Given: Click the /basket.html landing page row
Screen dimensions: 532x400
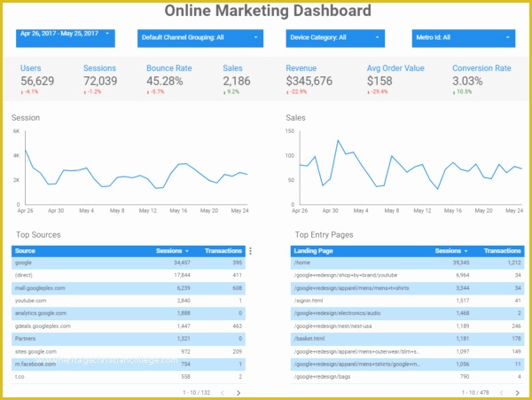Looking at the screenshot, I should click(x=407, y=339).
